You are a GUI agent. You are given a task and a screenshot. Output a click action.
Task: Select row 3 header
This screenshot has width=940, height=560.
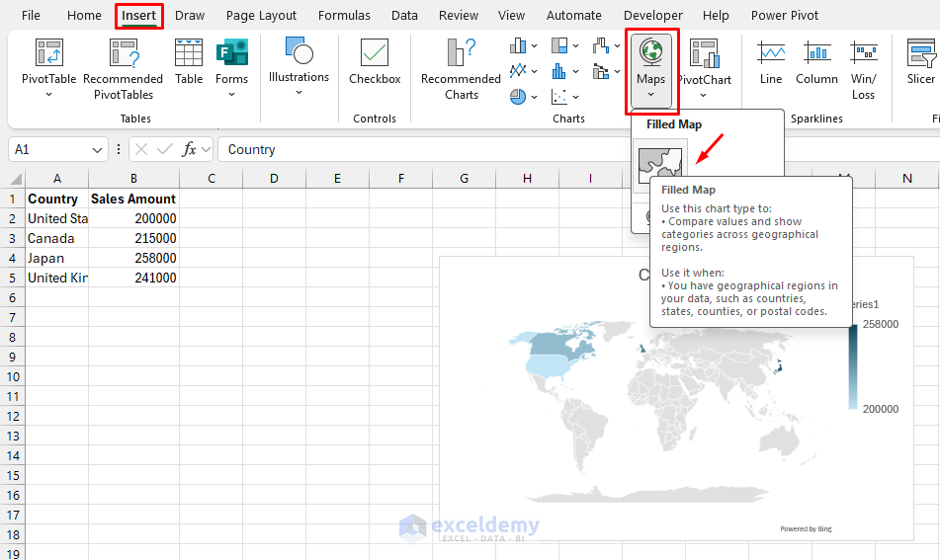(x=13, y=238)
